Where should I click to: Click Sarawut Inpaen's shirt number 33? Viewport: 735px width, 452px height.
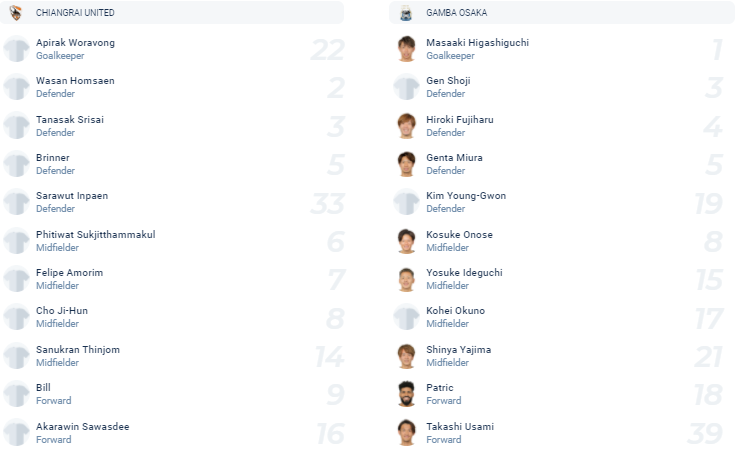tap(327, 203)
